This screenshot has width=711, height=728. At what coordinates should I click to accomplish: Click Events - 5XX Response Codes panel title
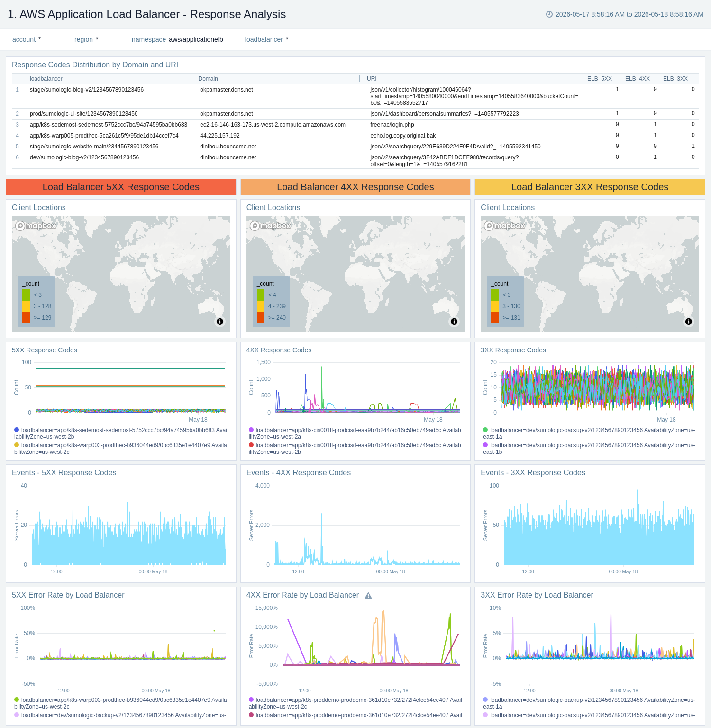click(x=64, y=473)
